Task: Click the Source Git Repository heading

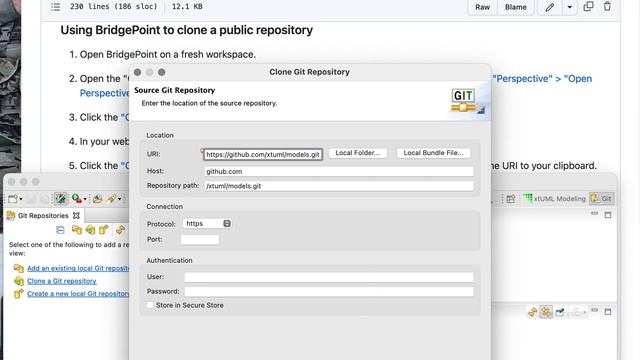Action: [175, 90]
